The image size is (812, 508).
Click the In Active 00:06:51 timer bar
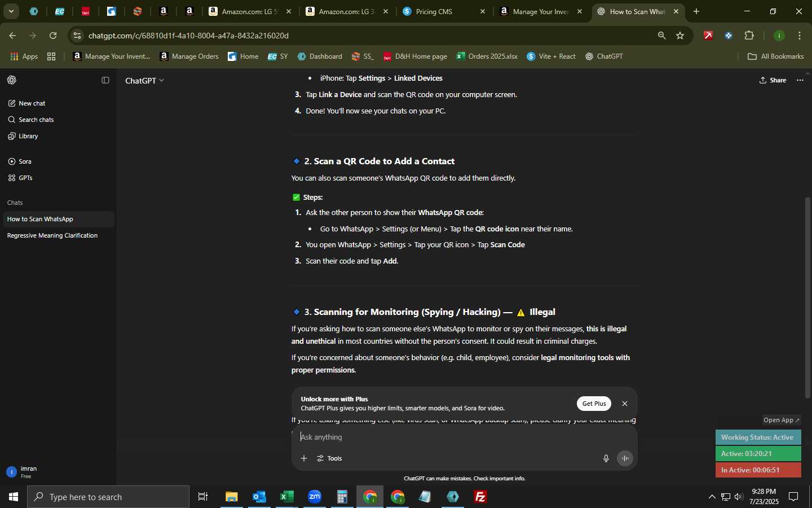758,470
